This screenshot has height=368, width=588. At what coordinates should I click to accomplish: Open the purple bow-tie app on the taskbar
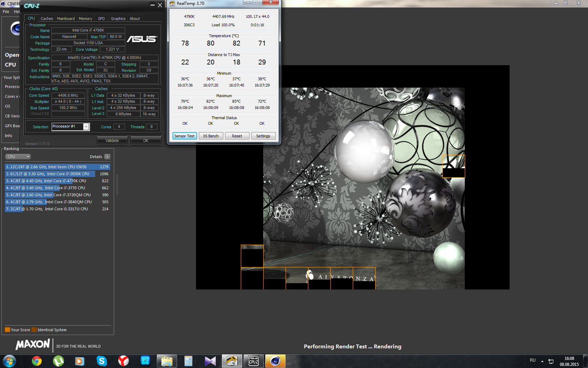click(x=210, y=361)
